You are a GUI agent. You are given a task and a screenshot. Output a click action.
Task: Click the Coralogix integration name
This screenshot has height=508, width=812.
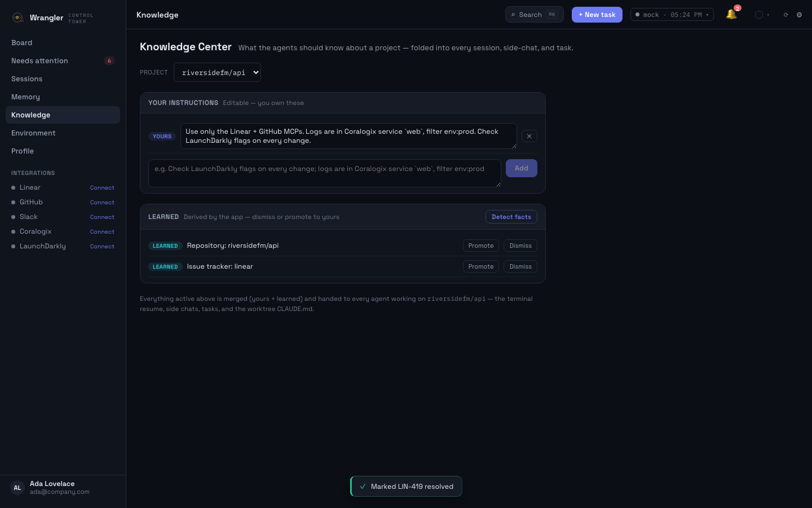click(36, 231)
